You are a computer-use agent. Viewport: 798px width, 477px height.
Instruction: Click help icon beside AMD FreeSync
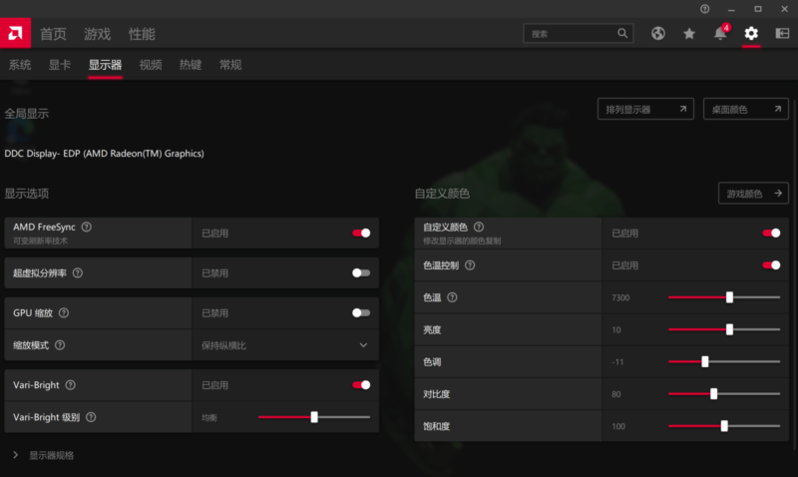[x=86, y=228]
